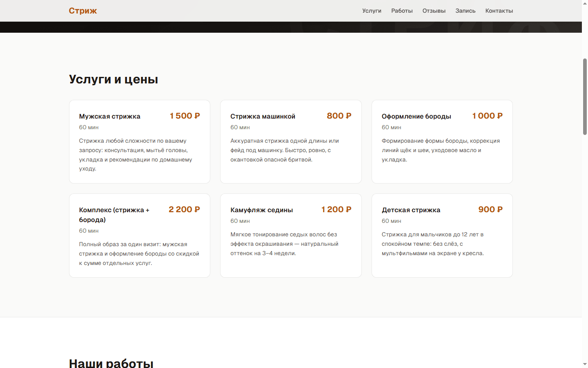
Task: Click the 2 200 ₽ price
Action: (x=185, y=209)
